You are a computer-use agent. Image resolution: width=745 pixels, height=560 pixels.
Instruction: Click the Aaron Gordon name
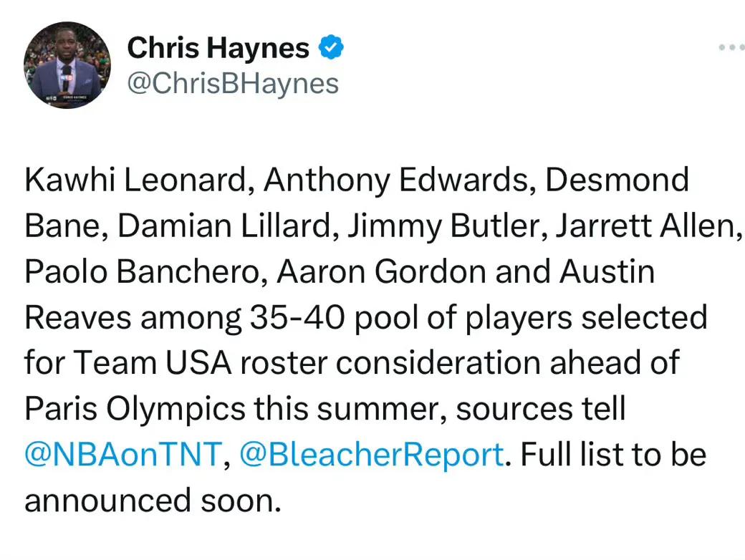[381, 271]
